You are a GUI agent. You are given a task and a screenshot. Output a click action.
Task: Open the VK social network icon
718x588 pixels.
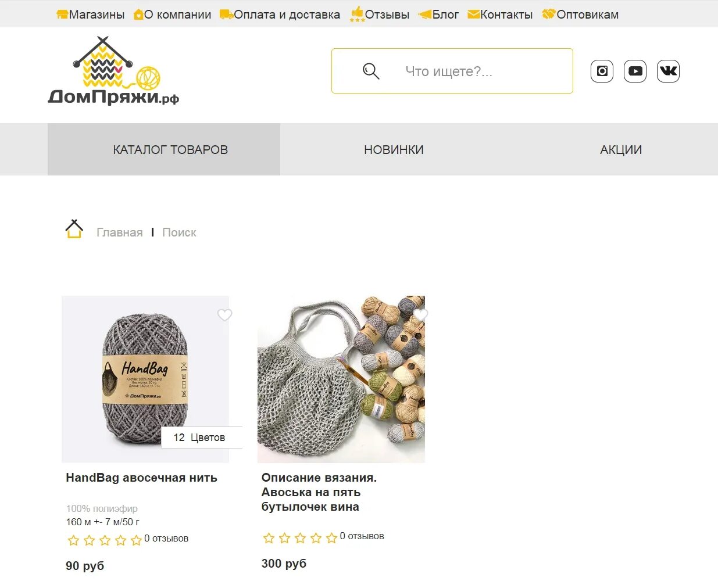pyautogui.click(x=668, y=71)
